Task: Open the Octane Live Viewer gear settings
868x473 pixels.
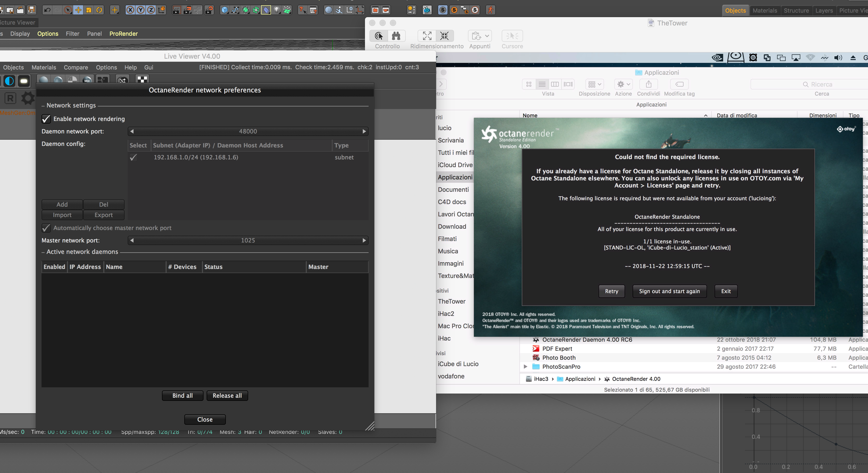Action: pos(28,98)
